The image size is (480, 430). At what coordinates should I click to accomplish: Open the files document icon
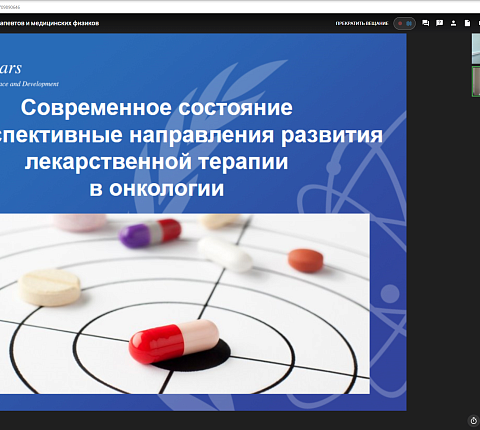(467, 23)
